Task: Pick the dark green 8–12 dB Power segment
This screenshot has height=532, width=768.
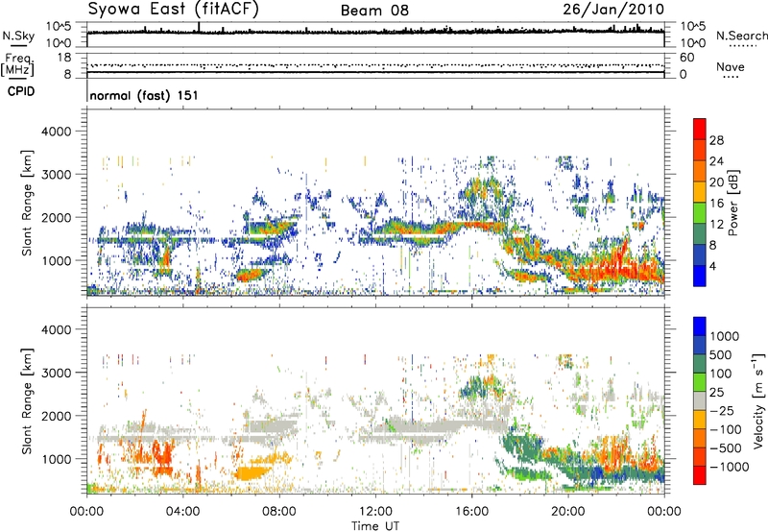Action: point(700,234)
